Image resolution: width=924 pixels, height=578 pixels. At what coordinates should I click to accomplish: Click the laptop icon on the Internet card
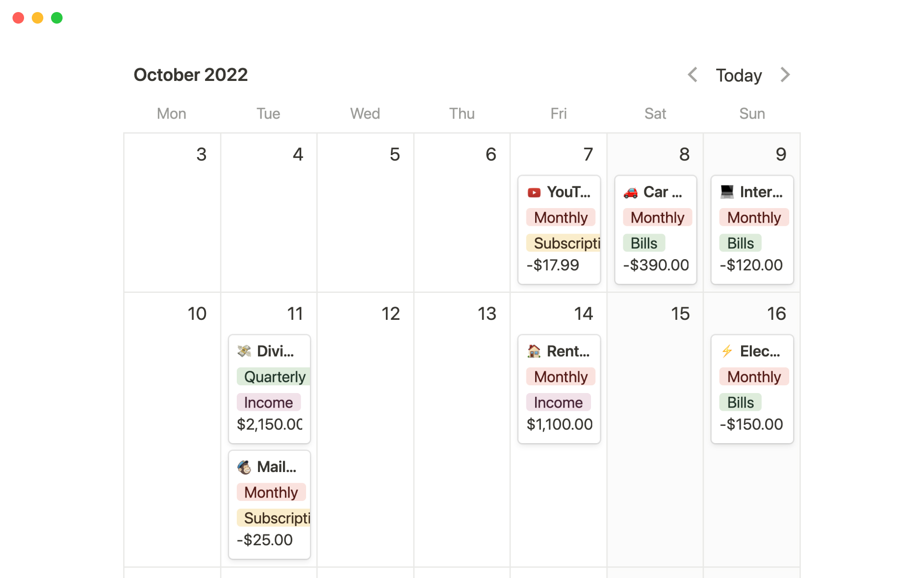click(727, 192)
